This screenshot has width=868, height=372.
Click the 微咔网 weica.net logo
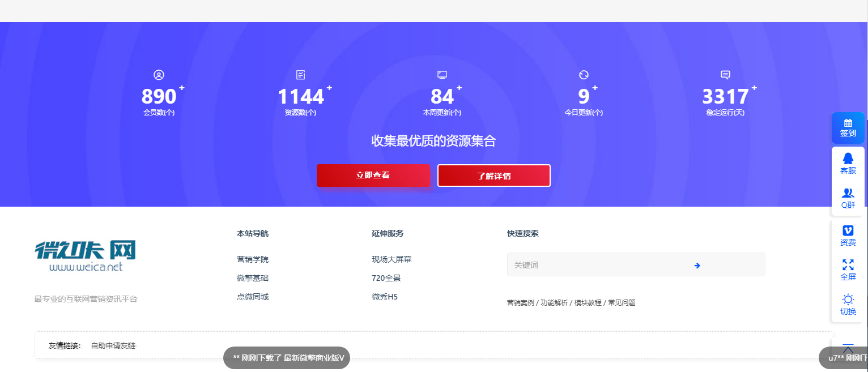click(x=86, y=256)
